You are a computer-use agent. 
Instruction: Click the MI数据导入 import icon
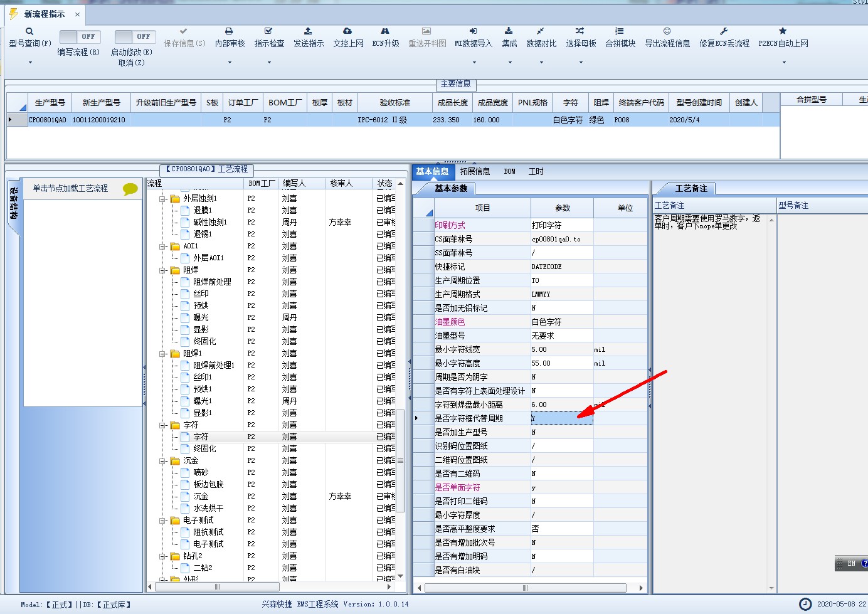pyautogui.click(x=474, y=31)
